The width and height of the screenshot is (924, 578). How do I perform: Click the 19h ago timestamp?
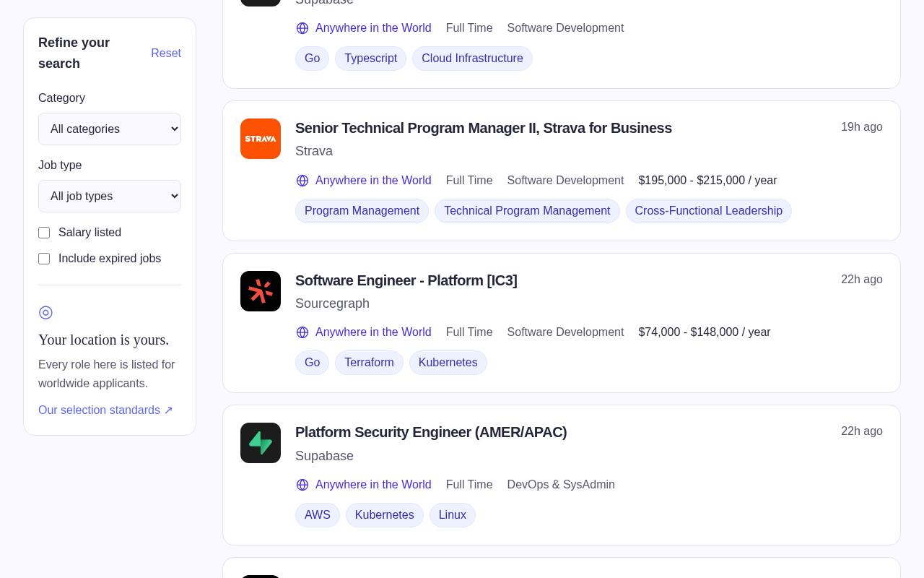point(862,127)
